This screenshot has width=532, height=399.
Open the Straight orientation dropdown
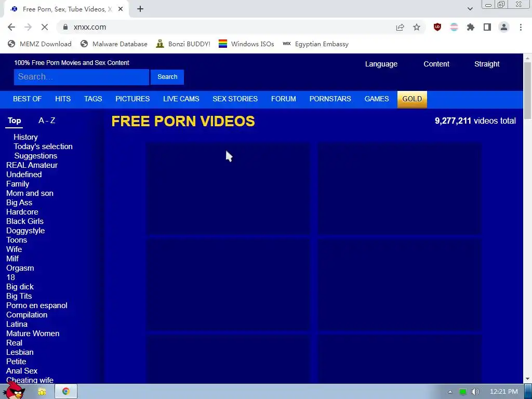pos(487,64)
